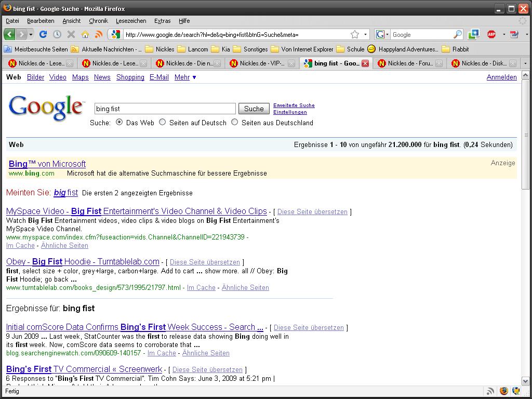Follow the big fist suggestion link
Viewport: 532px width, 399px height.
[x=66, y=193]
